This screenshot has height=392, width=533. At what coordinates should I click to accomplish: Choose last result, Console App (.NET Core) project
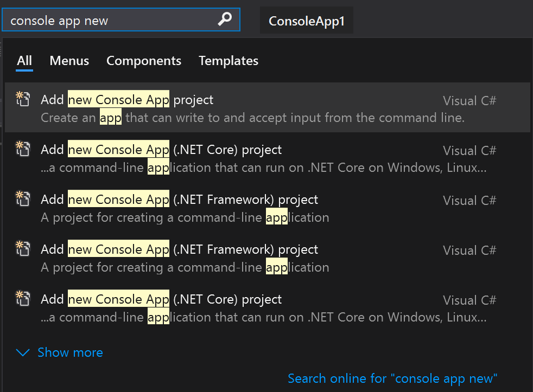click(267, 307)
